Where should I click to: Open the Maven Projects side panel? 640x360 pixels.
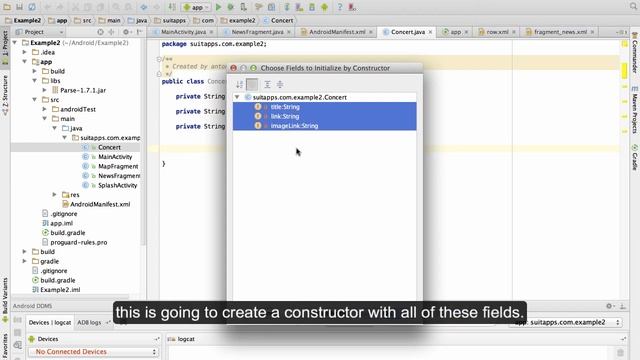635,109
